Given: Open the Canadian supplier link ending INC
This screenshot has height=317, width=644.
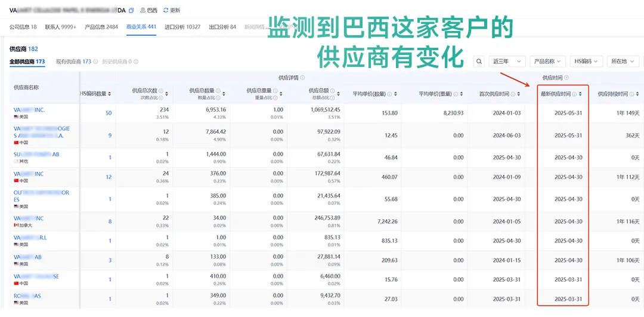Looking at the screenshot, I should pyautogui.click(x=29, y=218).
